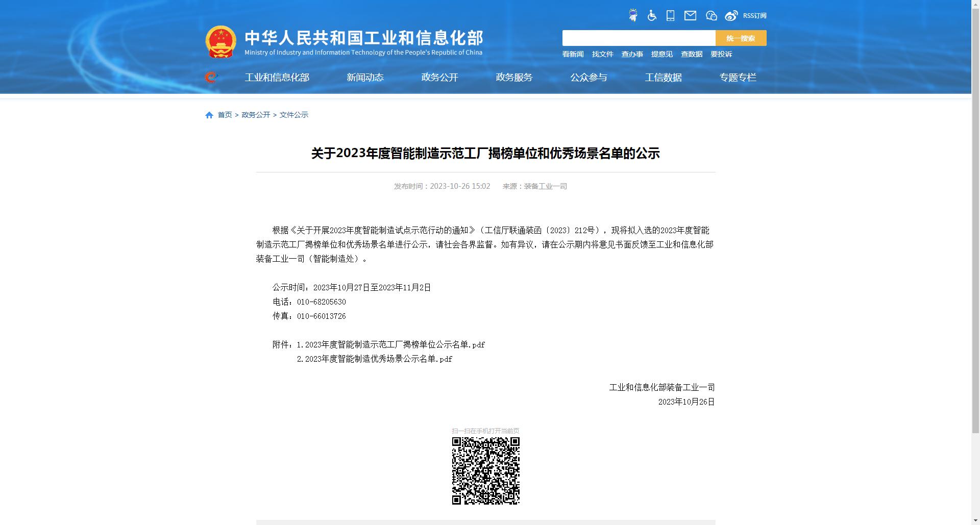Screen dimensions: 980x525
Task: Click the national emblem site logo
Action: pyautogui.click(x=220, y=41)
